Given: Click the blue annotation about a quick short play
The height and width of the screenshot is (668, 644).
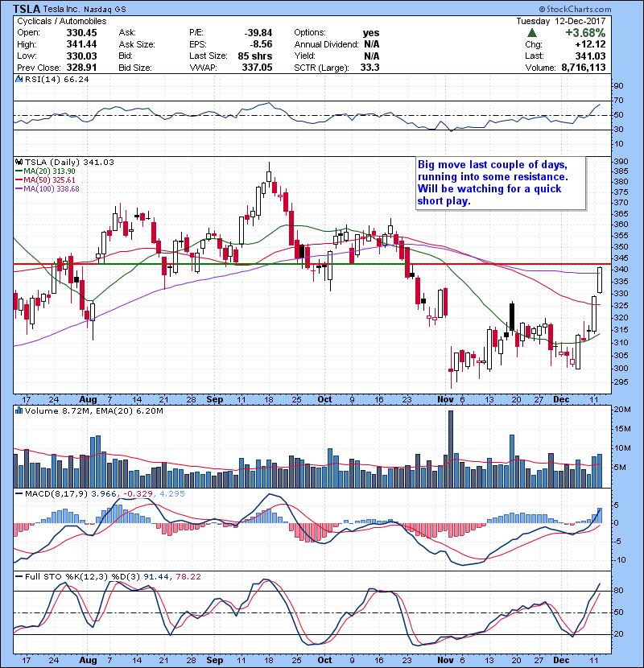Looking at the screenshot, I should point(501,183).
